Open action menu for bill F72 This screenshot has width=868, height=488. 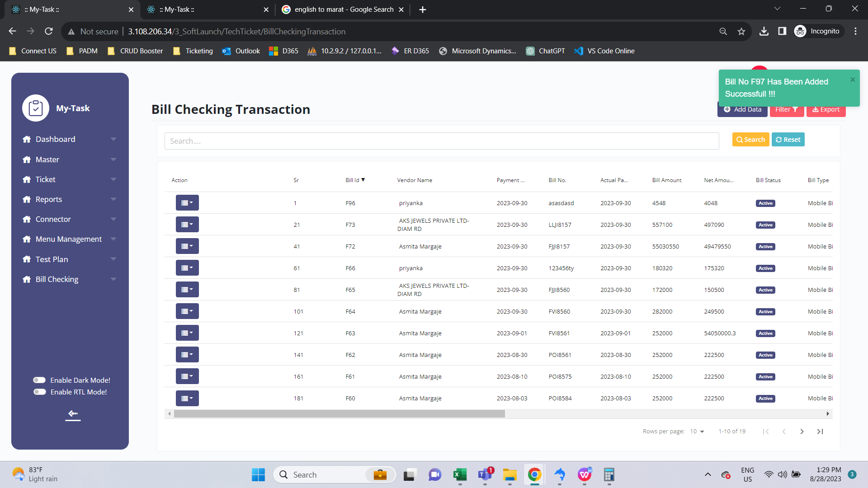coord(187,246)
